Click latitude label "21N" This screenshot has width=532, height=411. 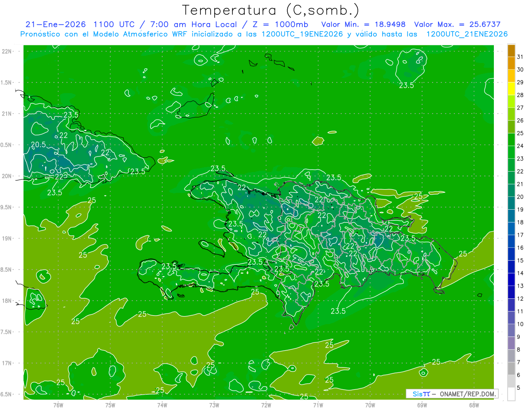[x=8, y=114]
